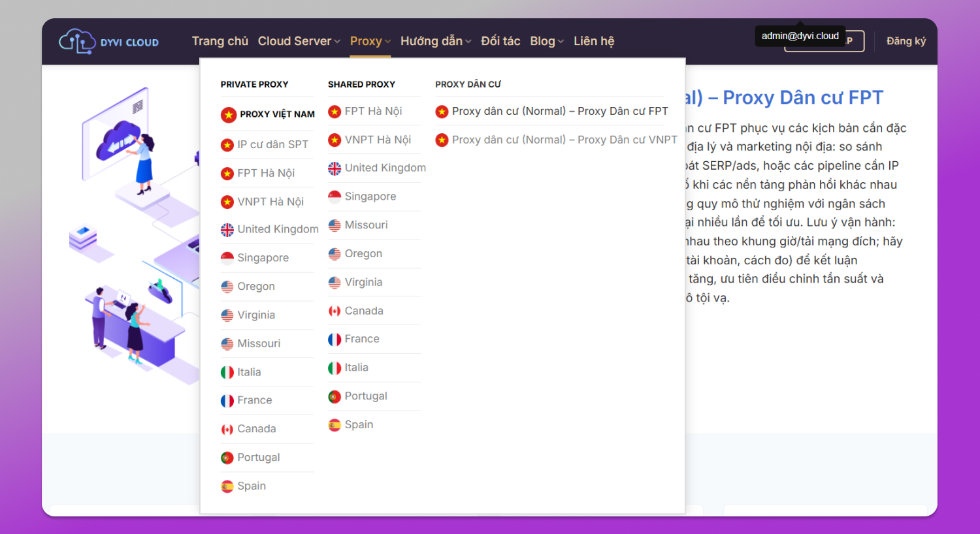Click the Canada flag in Shared Proxy column
The height and width of the screenshot is (534, 980).
(x=335, y=311)
